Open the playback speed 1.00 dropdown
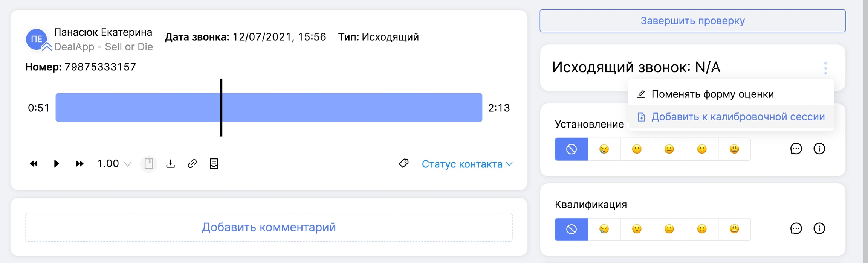This screenshot has width=868, height=263. point(114,164)
